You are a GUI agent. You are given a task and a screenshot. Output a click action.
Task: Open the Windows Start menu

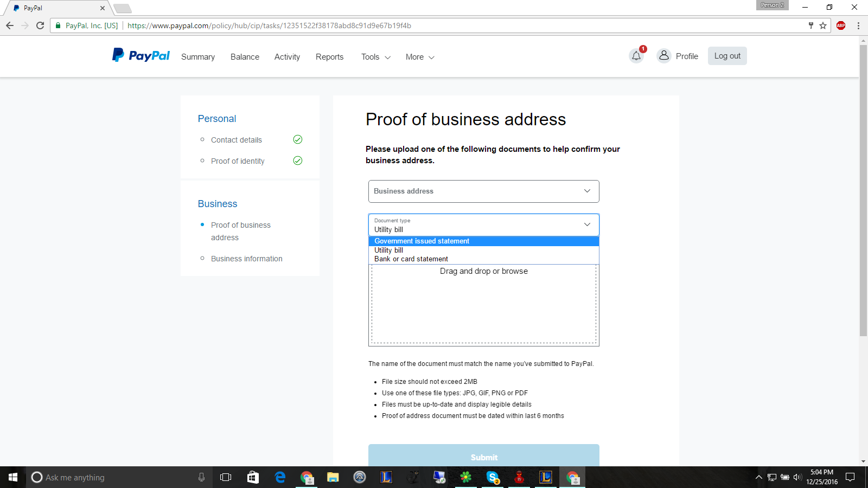13,477
